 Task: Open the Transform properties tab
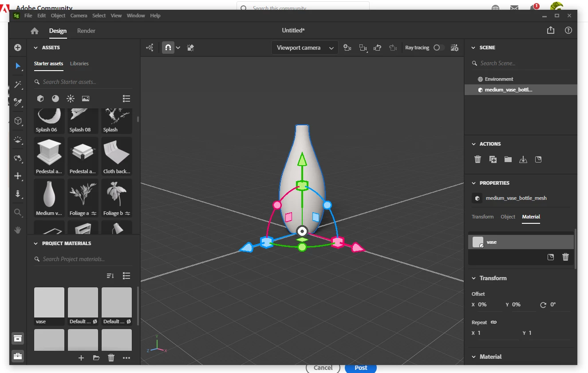point(482,217)
